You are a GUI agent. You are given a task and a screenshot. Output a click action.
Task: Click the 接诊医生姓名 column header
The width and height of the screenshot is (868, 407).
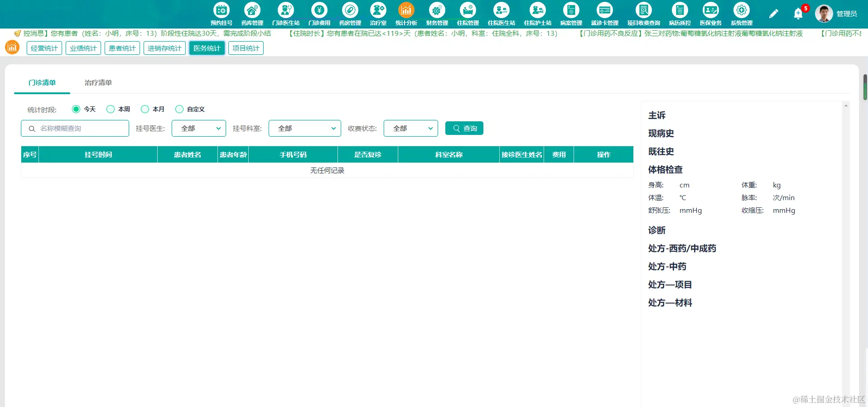pyautogui.click(x=522, y=154)
